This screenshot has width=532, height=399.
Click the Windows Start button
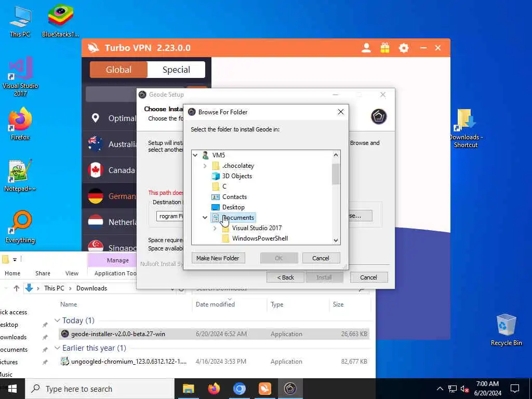click(x=12, y=389)
